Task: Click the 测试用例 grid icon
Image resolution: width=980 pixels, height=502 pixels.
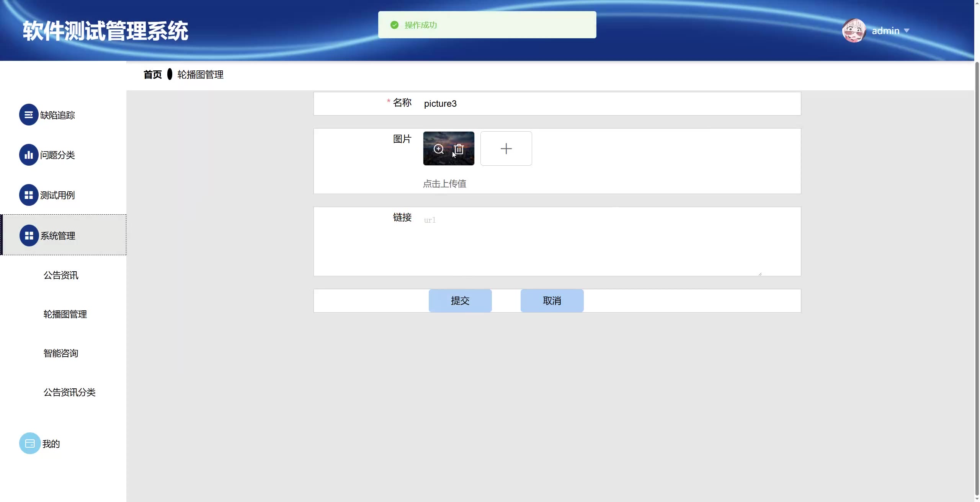Action: click(29, 195)
